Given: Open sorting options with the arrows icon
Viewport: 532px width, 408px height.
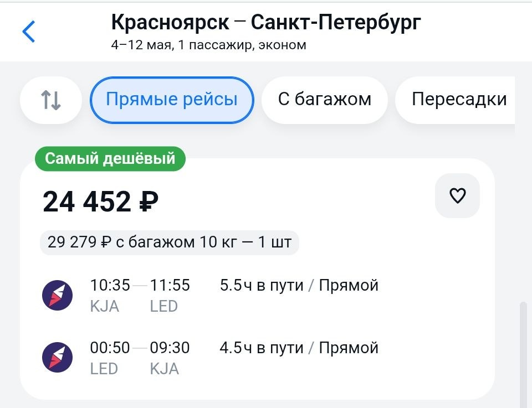Looking at the screenshot, I should [51, 100].
